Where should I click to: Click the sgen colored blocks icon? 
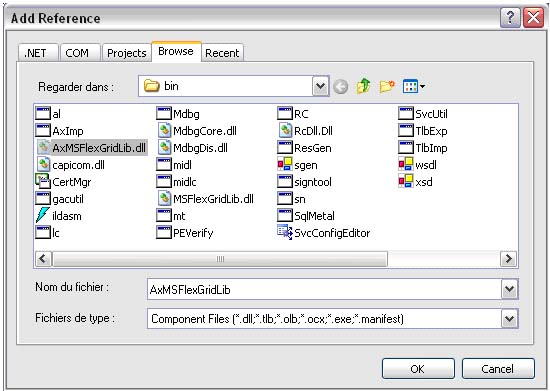285,164
